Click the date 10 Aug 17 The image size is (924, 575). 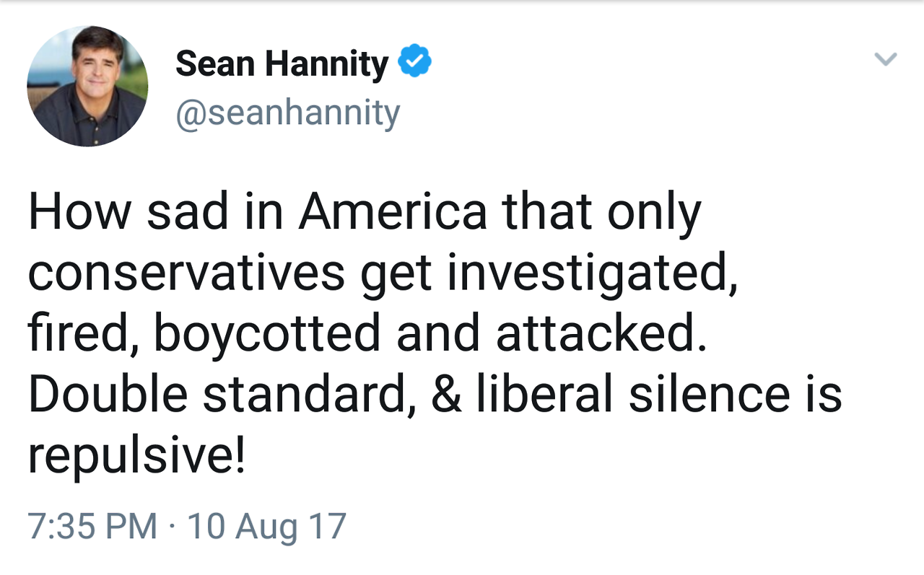(267, 526)
